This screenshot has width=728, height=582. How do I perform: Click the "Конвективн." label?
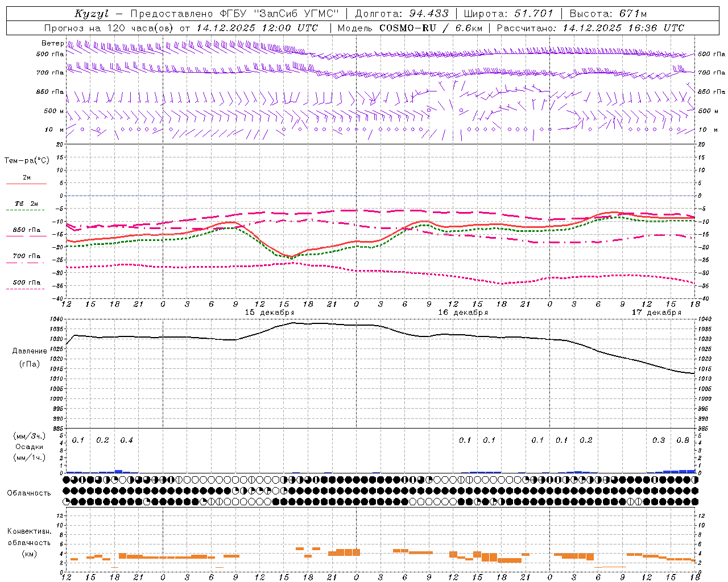pos(29,531)
